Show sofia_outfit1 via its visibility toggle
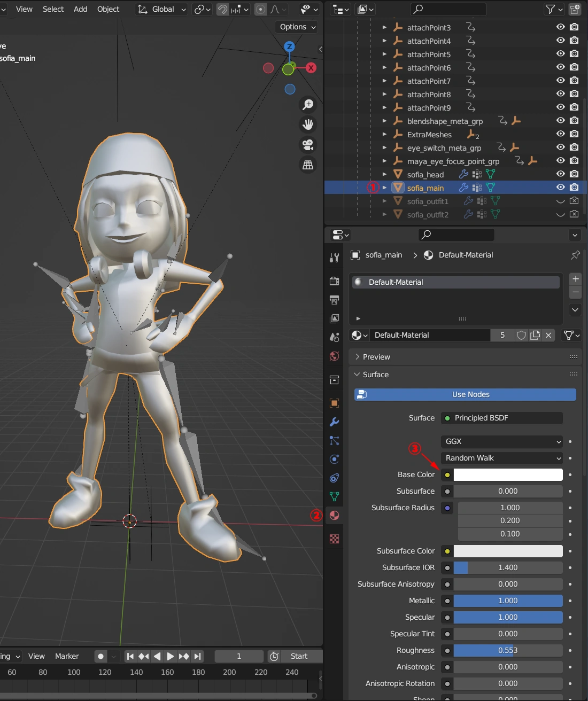The height and width of the screenshot is (701, 588). [x=560, y=201]
